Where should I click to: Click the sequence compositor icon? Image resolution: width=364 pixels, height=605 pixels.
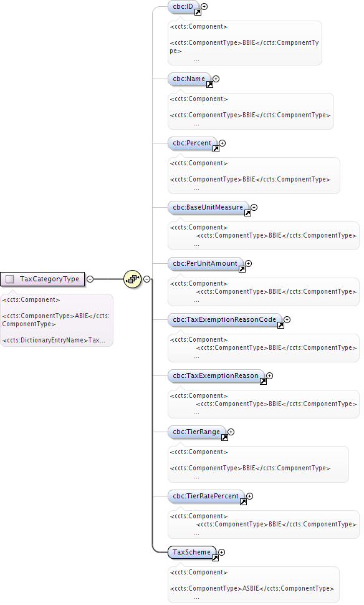133,279
